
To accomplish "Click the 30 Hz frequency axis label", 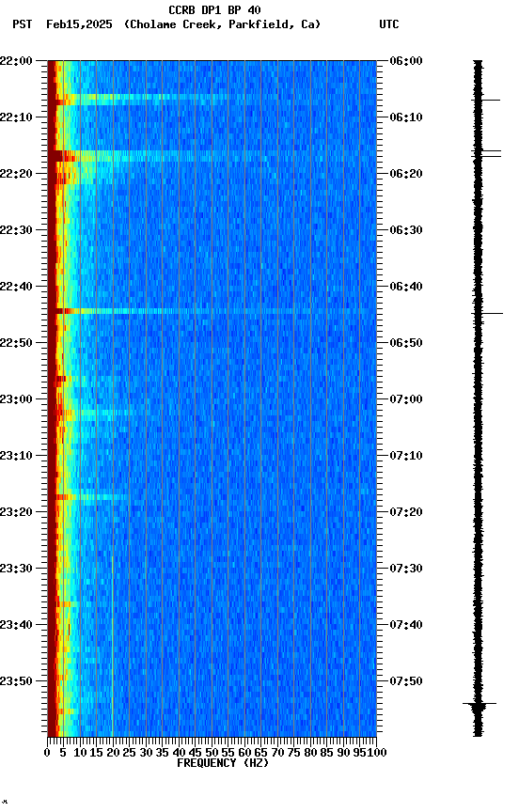I will point(146,753).
